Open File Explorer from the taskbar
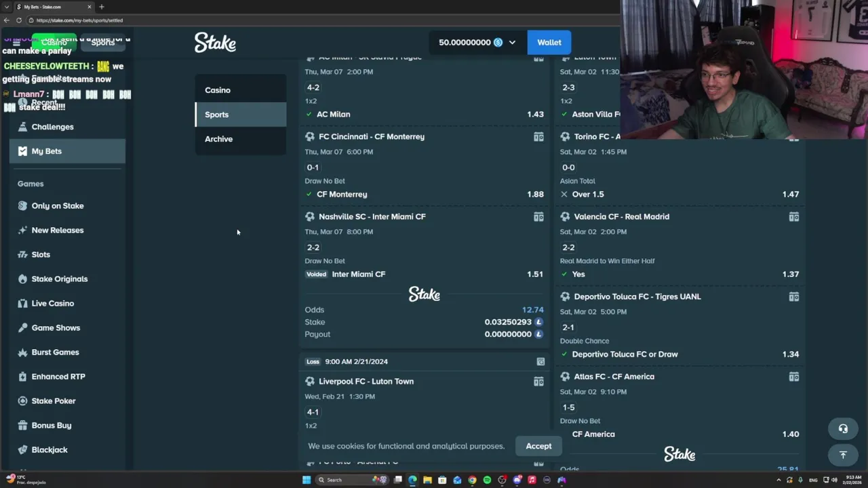This screenshot has width=868, height=488. (x=427, y=480)
